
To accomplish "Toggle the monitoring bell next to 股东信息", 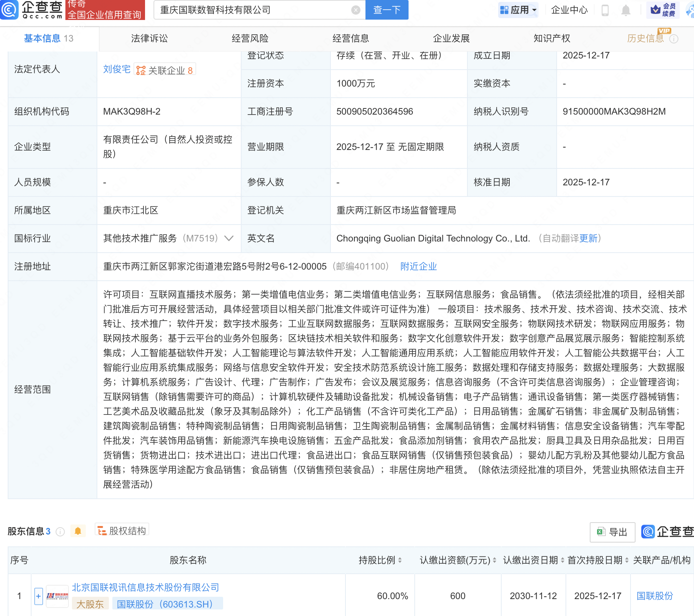I will pos(78,530).
